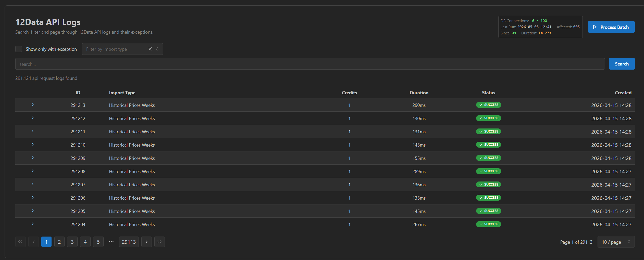Click ID cell 291208

(78, 172)
